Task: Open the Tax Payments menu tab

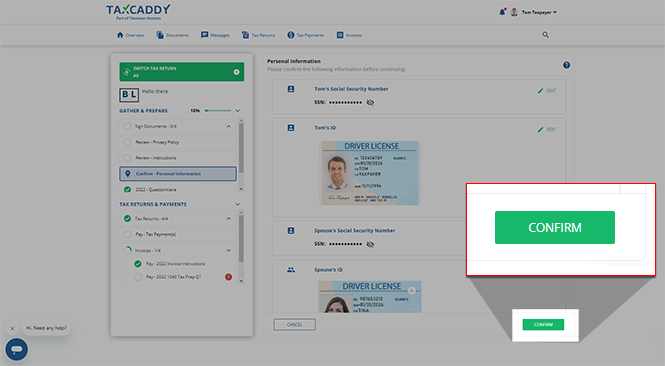Action: (x=305, y=35)
